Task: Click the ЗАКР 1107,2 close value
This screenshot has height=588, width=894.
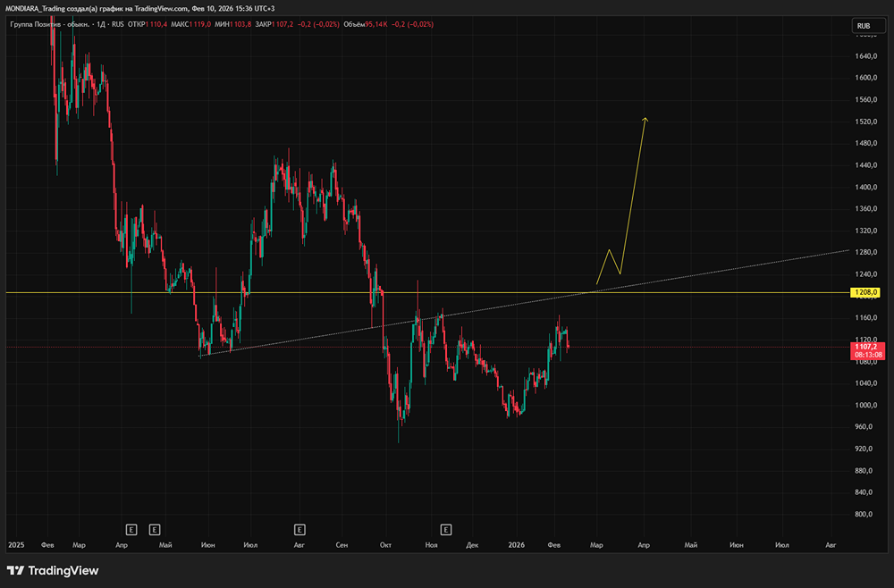Action: pyautogui.click(x=274, y=24)
